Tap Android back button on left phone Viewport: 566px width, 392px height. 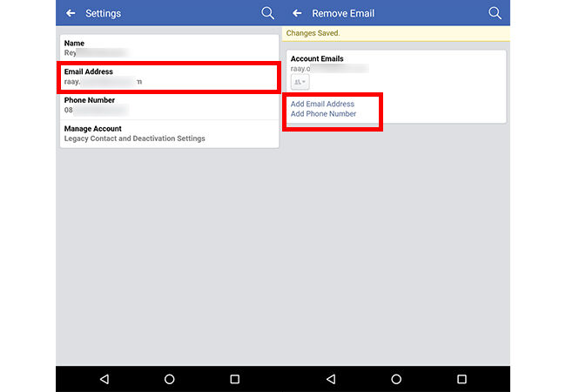pyautogui.click(x=104, y=379)
